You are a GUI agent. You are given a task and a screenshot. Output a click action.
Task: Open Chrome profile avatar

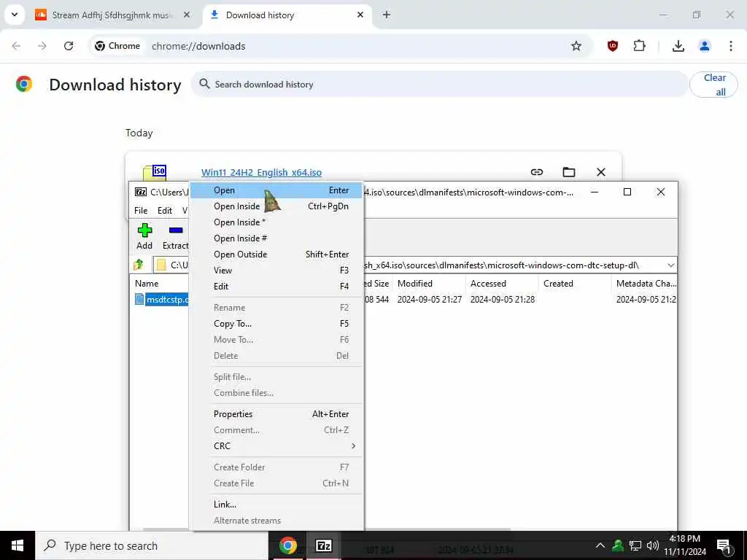[x=705, y=46]
